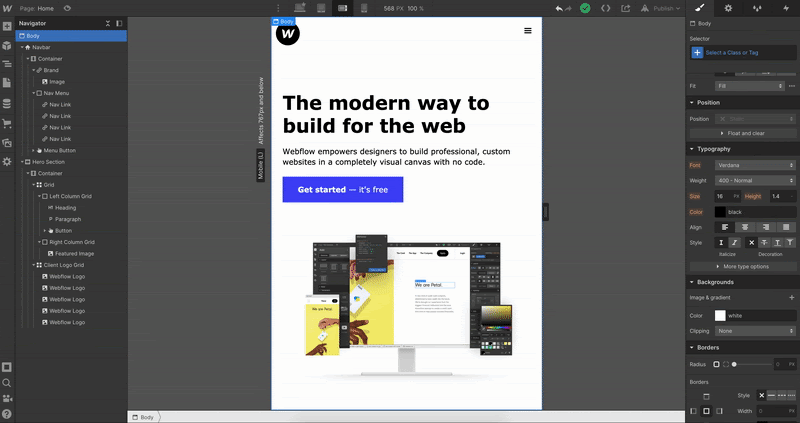Open the Element Settings gear tab
800x423 pixels.
pos(728,8)
